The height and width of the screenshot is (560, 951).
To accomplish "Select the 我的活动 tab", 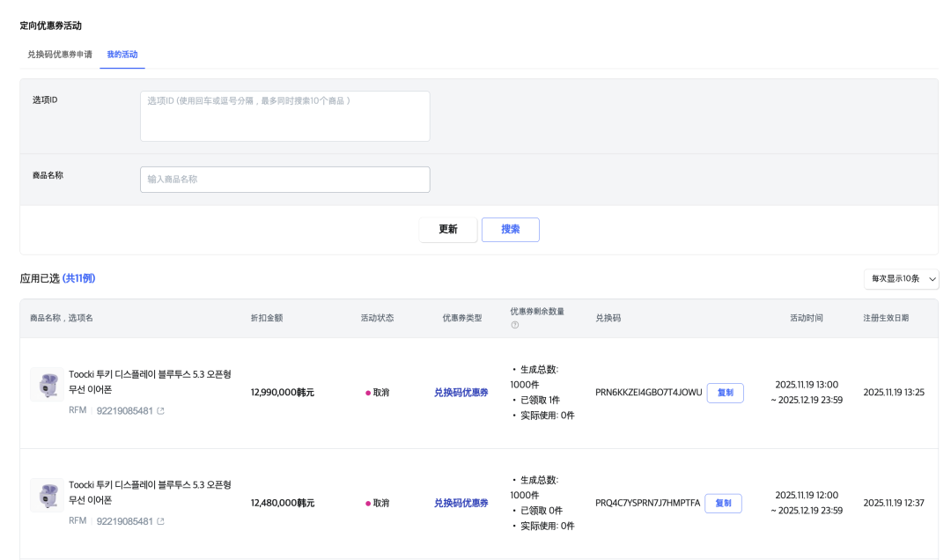I will (122, 55).
